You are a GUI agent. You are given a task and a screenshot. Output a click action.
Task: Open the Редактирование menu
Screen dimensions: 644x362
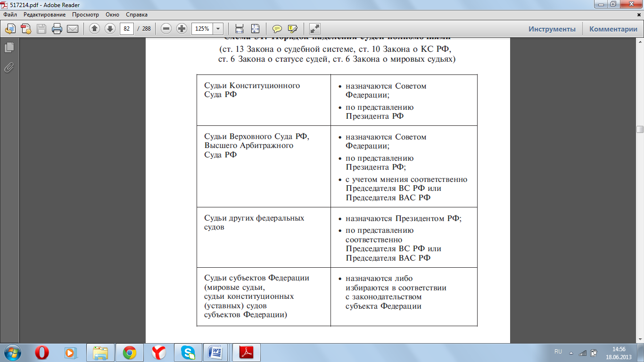coord(45,15)
